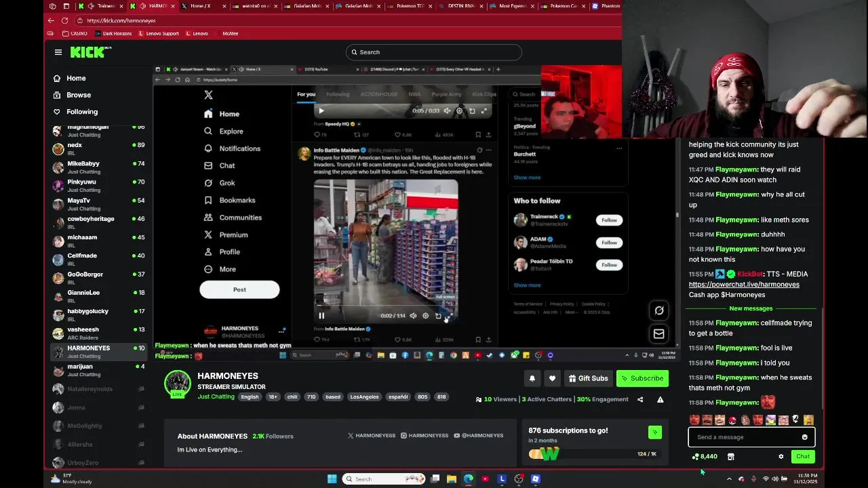
Task: Open Following in Kick sidebar
Action: pos(82,112)
